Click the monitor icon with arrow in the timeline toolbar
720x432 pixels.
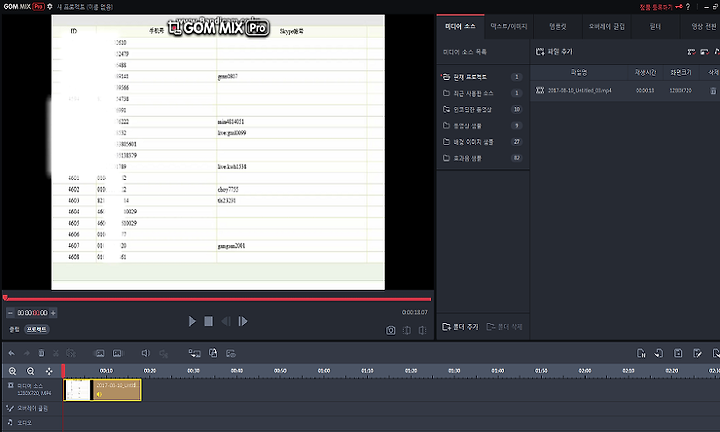(194, 353)
